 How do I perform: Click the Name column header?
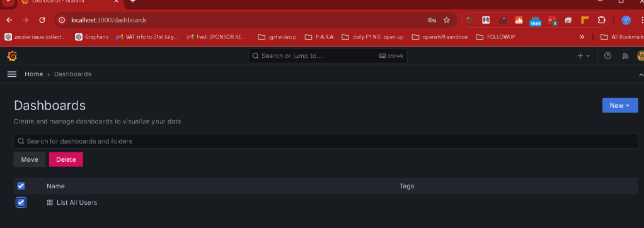(x=56, y=186)
